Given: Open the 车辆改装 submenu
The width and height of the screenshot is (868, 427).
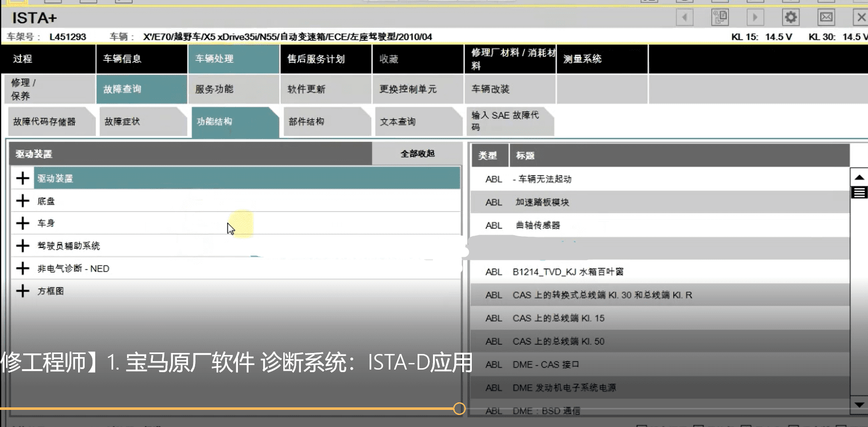Looking at the screenshot, I should coord(511,89).
